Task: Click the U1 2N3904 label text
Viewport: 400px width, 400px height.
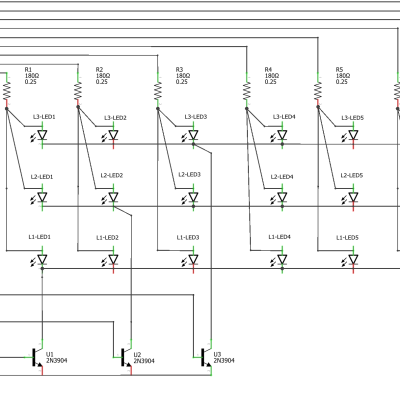Action: 56,357
